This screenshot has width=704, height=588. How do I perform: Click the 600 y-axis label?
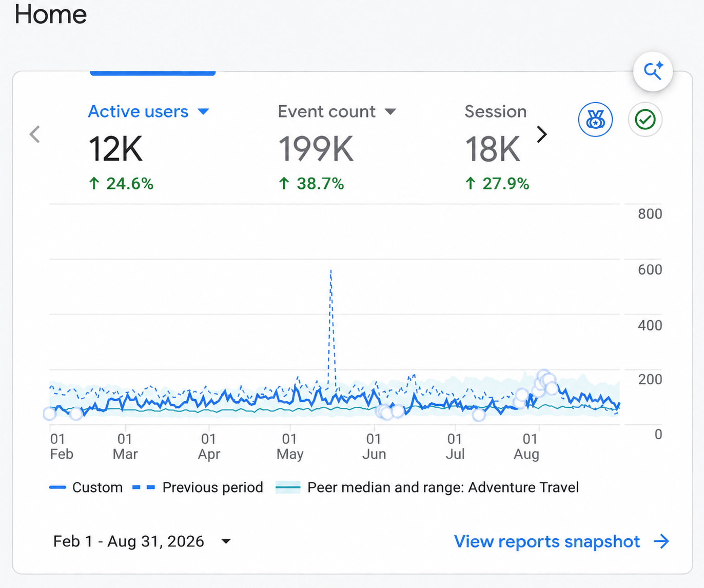point(650,270)
